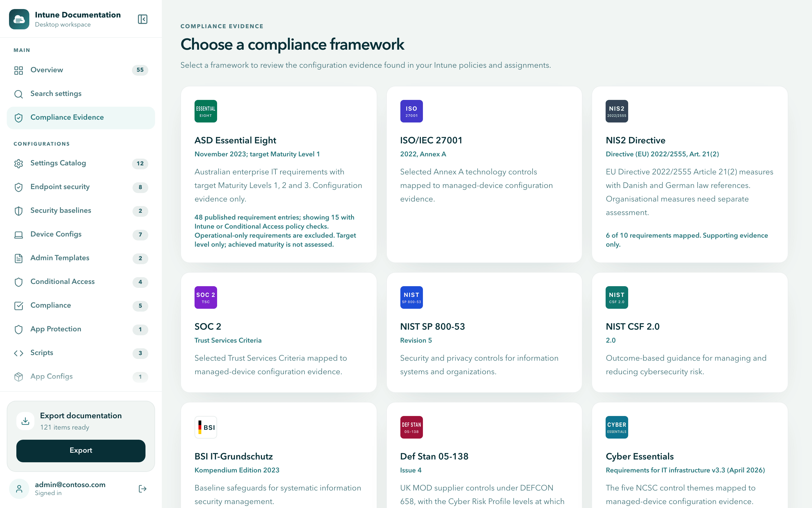Screen dimensions: 812x508
Task: Select the ASD Essential Eight card title
Action: [235, 140]
